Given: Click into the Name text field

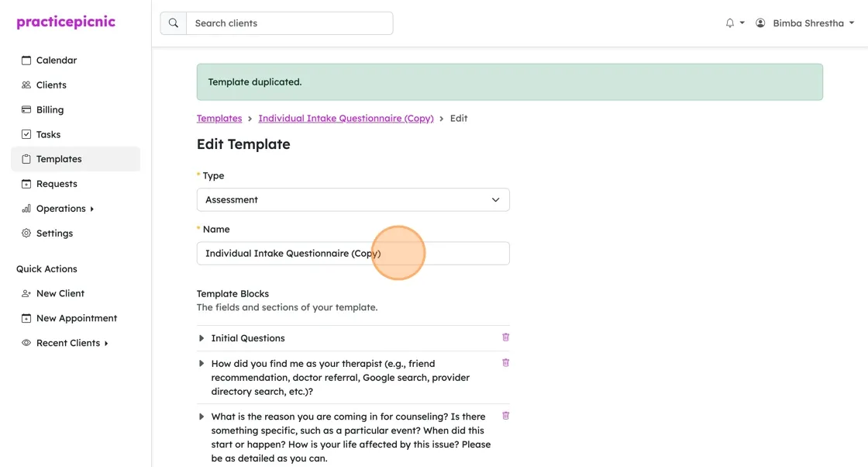Looking at the screenshot, I should (x=353, y=253).
